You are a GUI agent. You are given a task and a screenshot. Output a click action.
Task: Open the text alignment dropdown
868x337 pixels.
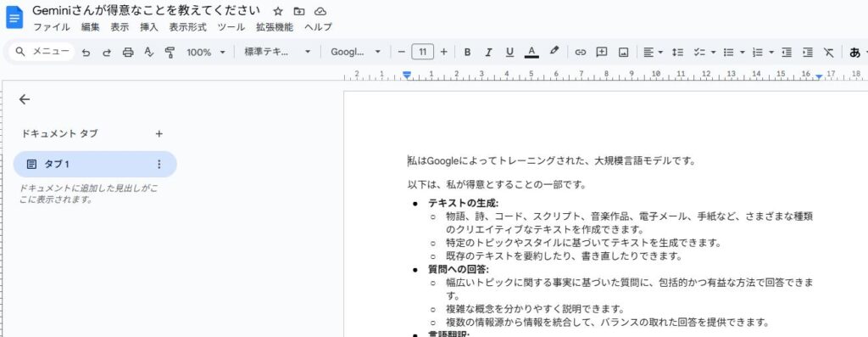(654, 52)
